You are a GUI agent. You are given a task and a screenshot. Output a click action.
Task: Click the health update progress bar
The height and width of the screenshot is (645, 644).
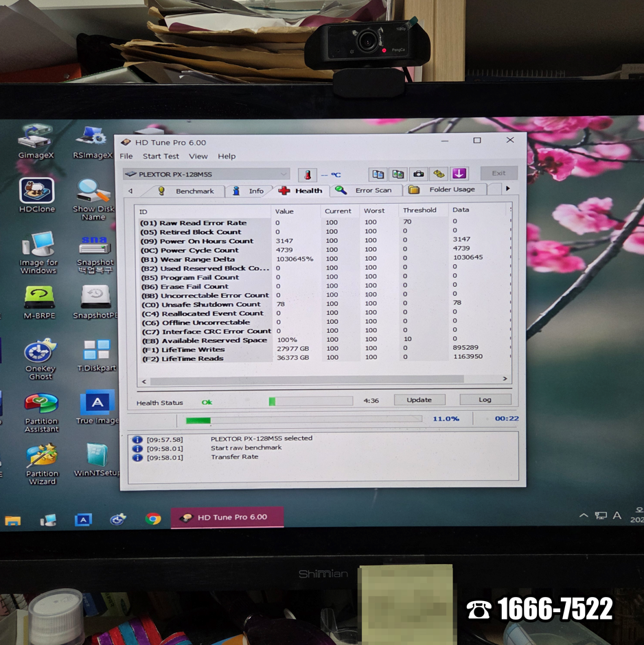[x=311, y=401]
